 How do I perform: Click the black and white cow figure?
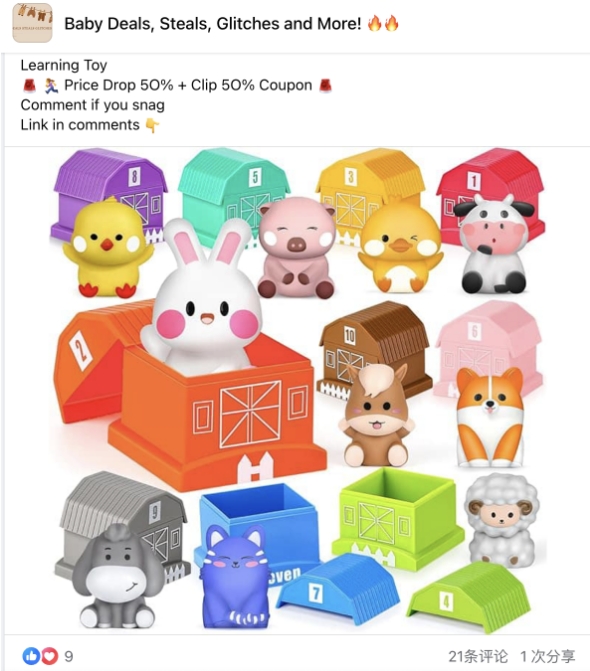pyautogui.click(x=495, y=244)
